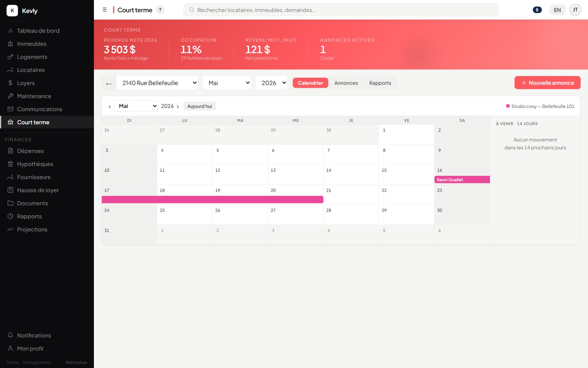Image resolution: width=588 pixels, height=368 pixels.
Task: Go to Fournisseurs page
Action: tap(47, 177)
